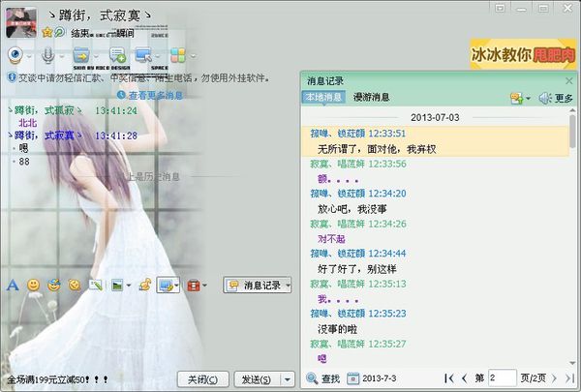This screenshot has width=581, height=392.
Task: Click the red gift box icon
Action: pos(194,286)
